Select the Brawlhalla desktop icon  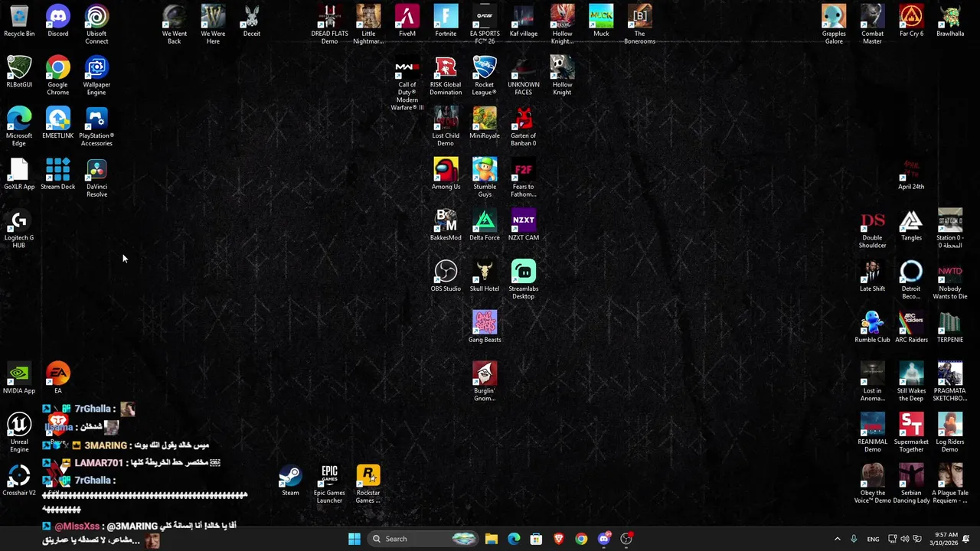click(x=950, y=21)
